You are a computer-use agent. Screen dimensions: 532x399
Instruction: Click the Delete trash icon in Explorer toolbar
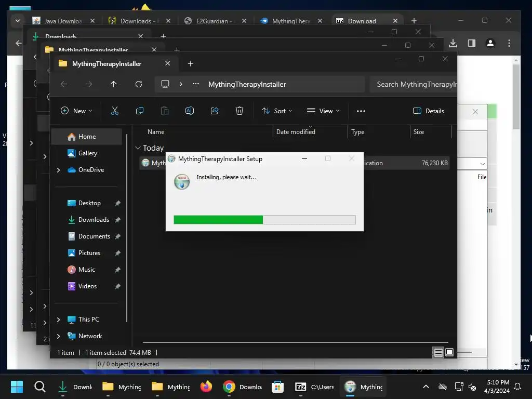click(x=239, y=111)
